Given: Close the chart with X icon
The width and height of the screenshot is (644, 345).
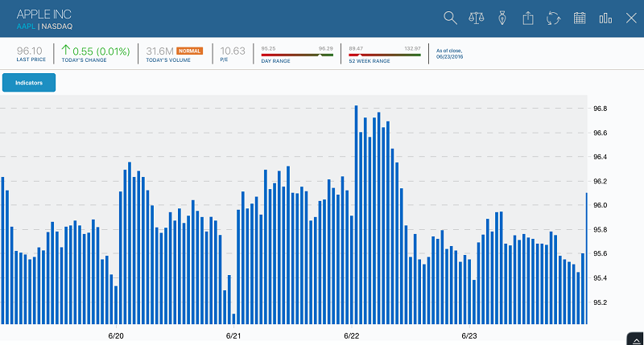Looking at the screenshot, I should (631, 18).
